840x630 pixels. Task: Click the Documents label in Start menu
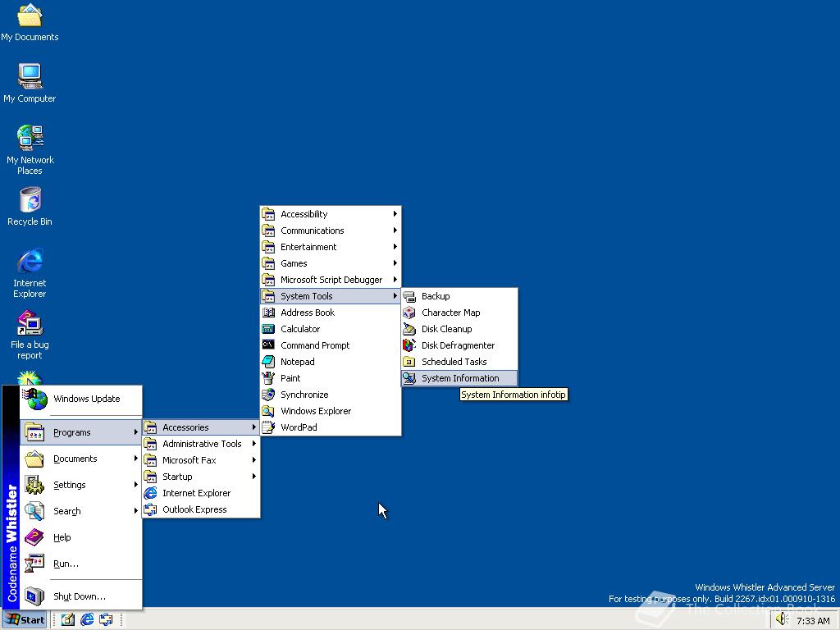click(75, 459)
